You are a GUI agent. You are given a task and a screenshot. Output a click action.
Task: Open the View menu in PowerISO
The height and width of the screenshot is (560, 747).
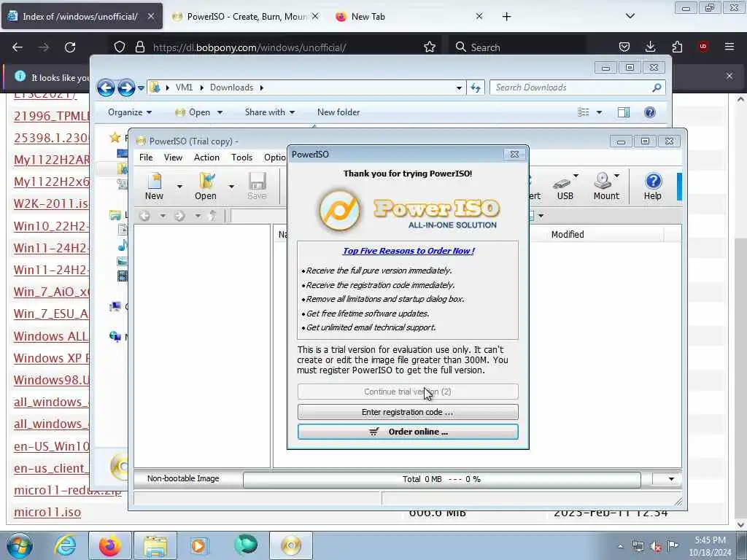pos(173,157)
